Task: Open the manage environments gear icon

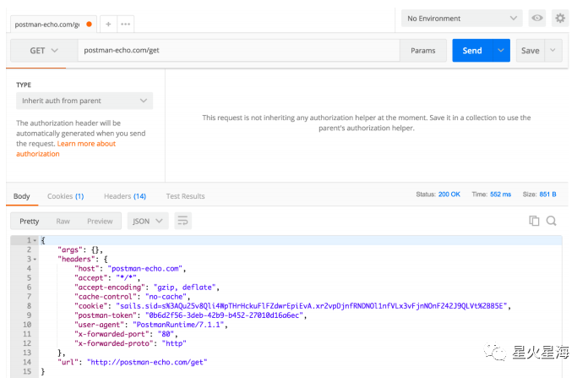Action: 560,18
